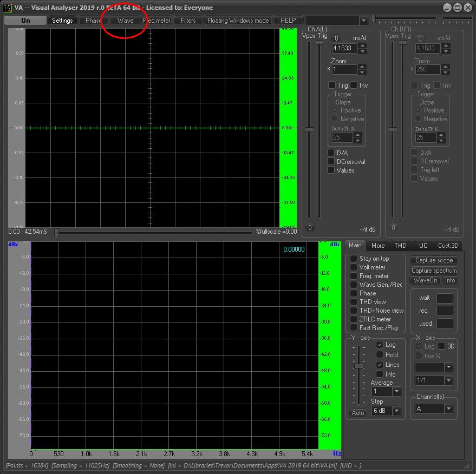
Task: Enable Y-axis Hold checkbox
Action: pyautogui.click(x=380, y=354)
